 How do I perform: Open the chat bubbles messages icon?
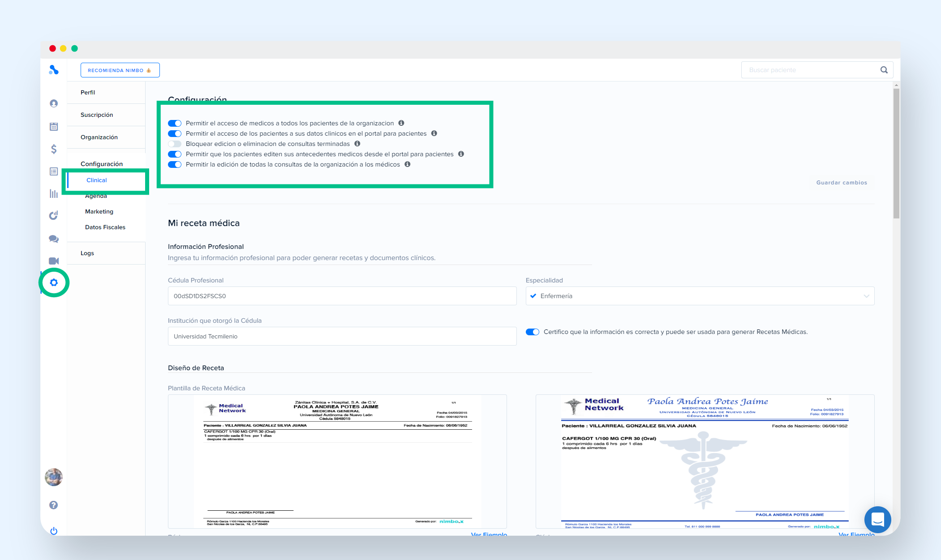(54, 239)
